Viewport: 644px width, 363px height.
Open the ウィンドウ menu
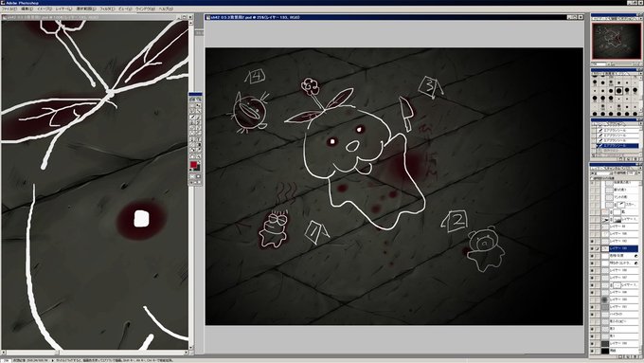point(145,9)
